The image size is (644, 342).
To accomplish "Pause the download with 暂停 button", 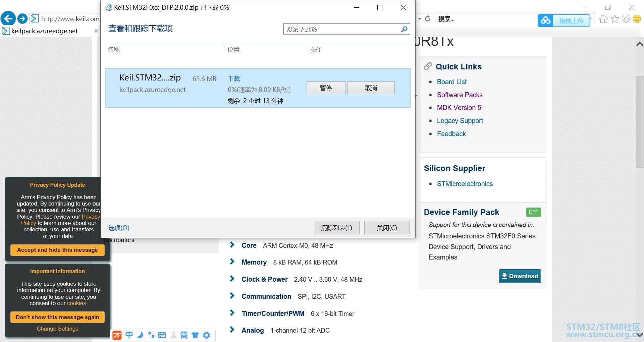I will [x=326, y=88].
